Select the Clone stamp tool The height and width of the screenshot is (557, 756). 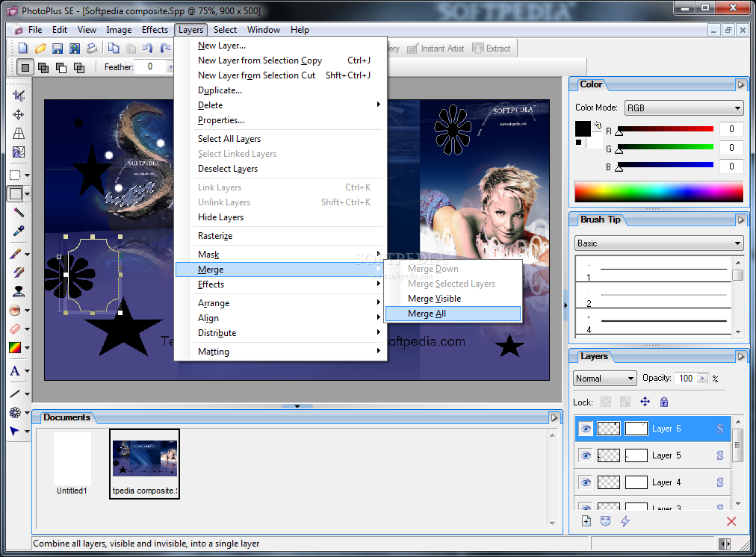click(19, 291)
